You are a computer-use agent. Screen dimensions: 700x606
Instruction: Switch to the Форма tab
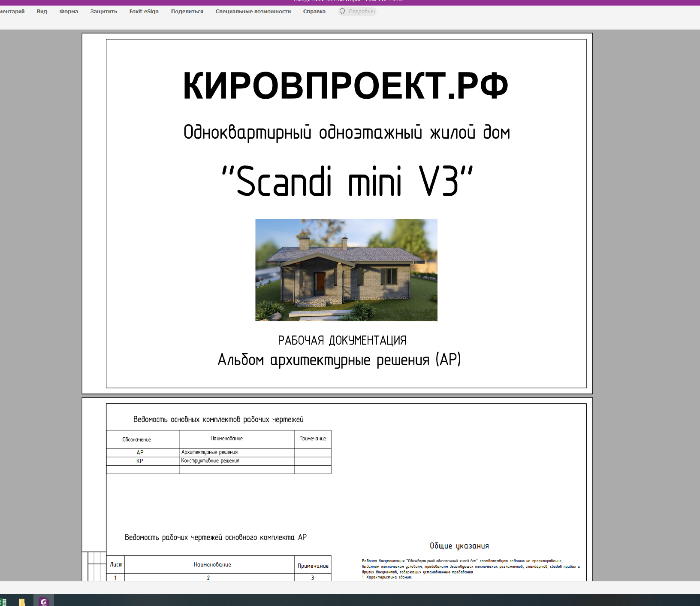pos(69,12)
